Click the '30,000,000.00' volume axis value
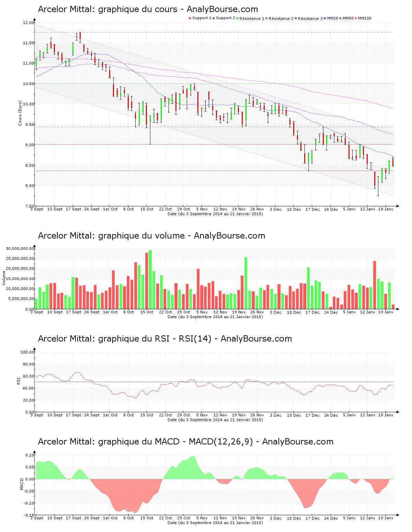The image size is (412, 532). (x=20, y=248)
